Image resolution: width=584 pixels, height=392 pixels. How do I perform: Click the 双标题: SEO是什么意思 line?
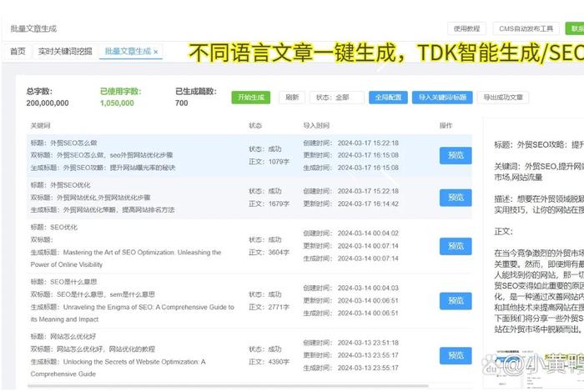pyautogui.click(x=93, y=294)
